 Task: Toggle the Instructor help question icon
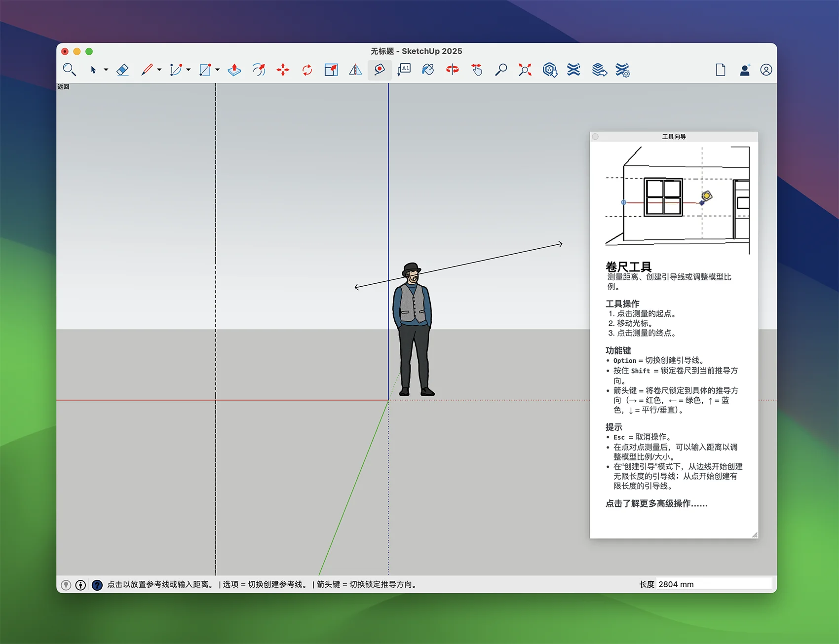[97, 585]
